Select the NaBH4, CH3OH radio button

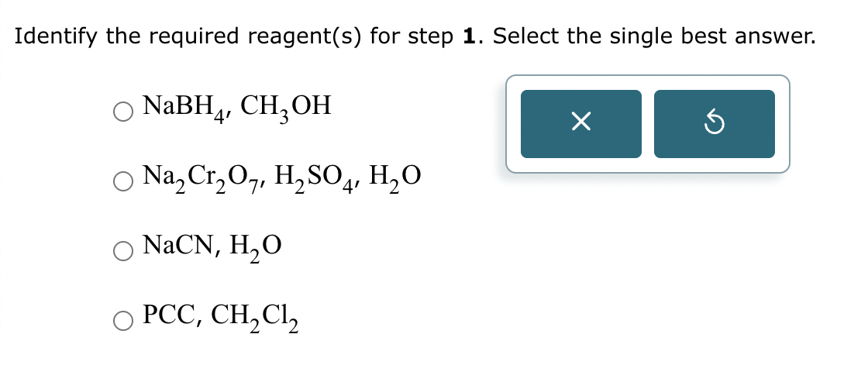pyautogui.click(x=124, y=112)
